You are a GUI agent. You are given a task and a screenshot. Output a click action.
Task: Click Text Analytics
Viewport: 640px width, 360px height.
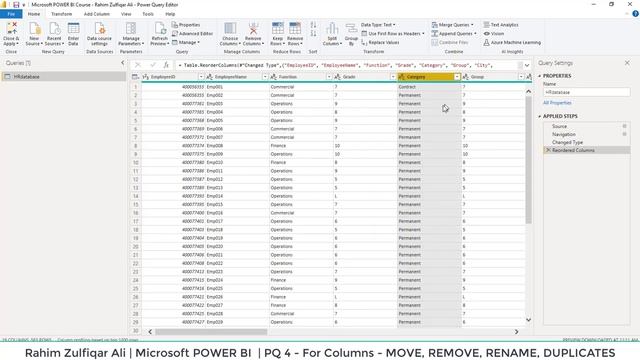coord(501,25)
